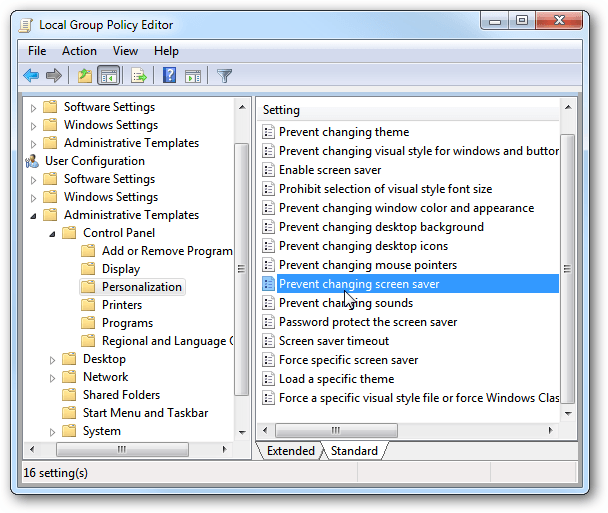Click the Back arrow toolbar icon
Image resolution: width=608 pixels, height=513 pixels.
pyautogui.click(x=31, y=75)
